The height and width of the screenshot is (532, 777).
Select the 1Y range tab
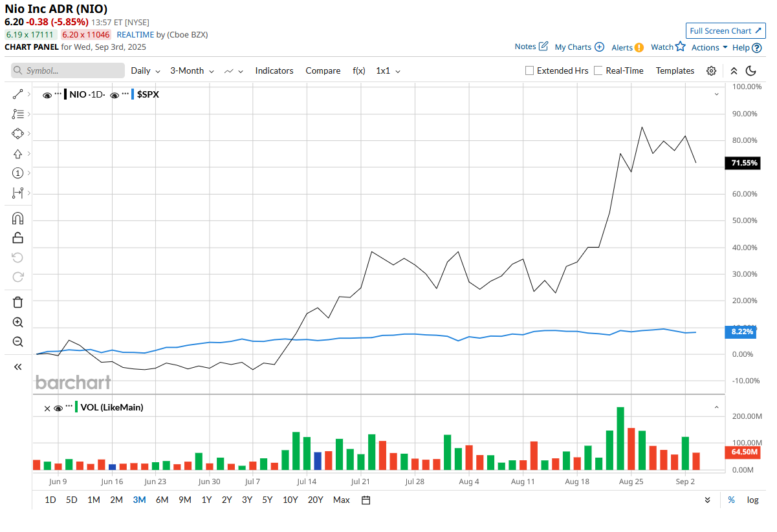206,500
